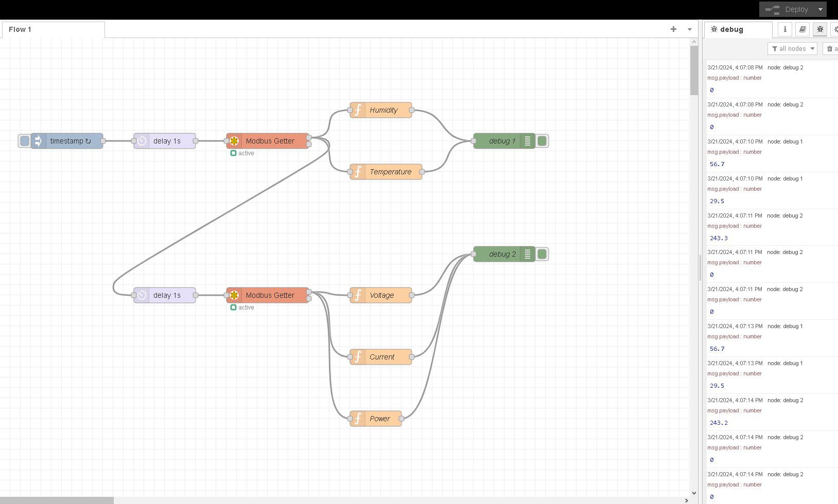Click the Power function node icon
838x504 pixels.
point(358,419)
